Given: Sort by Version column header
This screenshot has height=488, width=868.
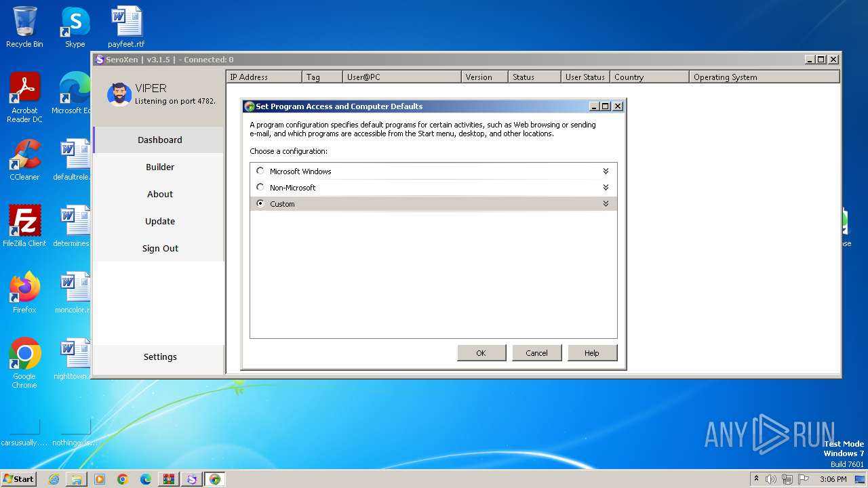Looking at the screenshot, I should [485, 77].
